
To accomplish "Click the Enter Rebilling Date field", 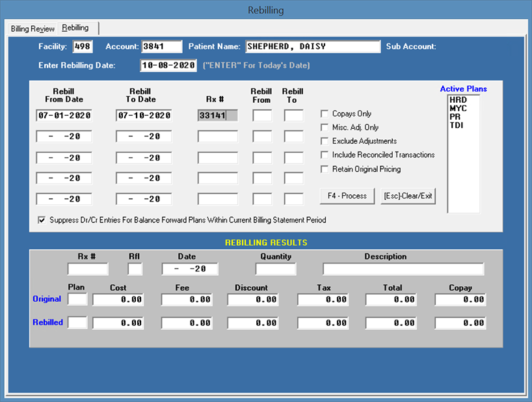I will [x=168, y=65].
